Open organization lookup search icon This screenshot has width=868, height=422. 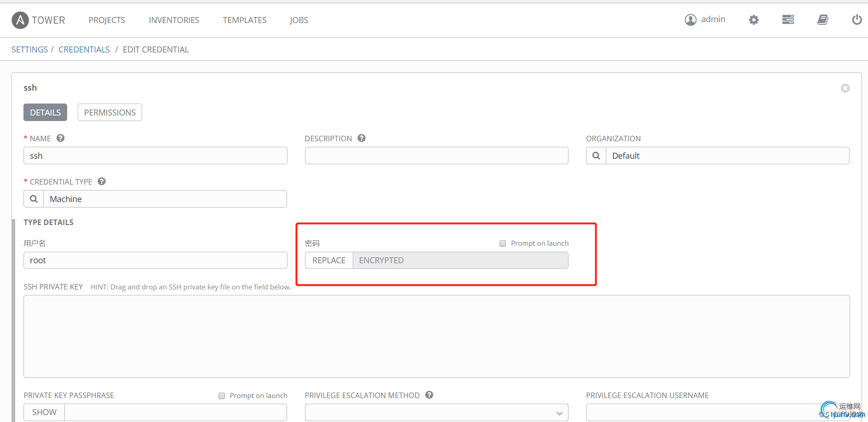(596, 156)
